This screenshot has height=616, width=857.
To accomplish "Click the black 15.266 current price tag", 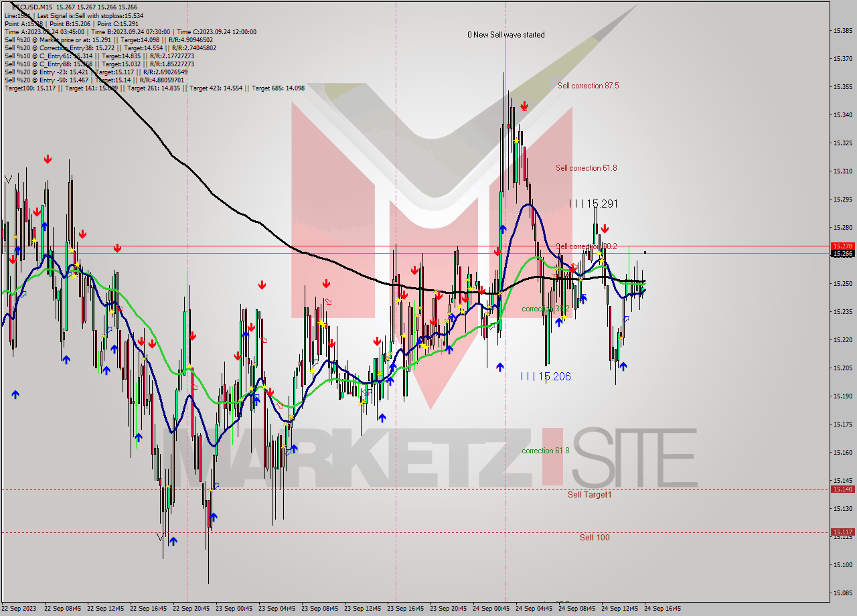I will (842, 253).
